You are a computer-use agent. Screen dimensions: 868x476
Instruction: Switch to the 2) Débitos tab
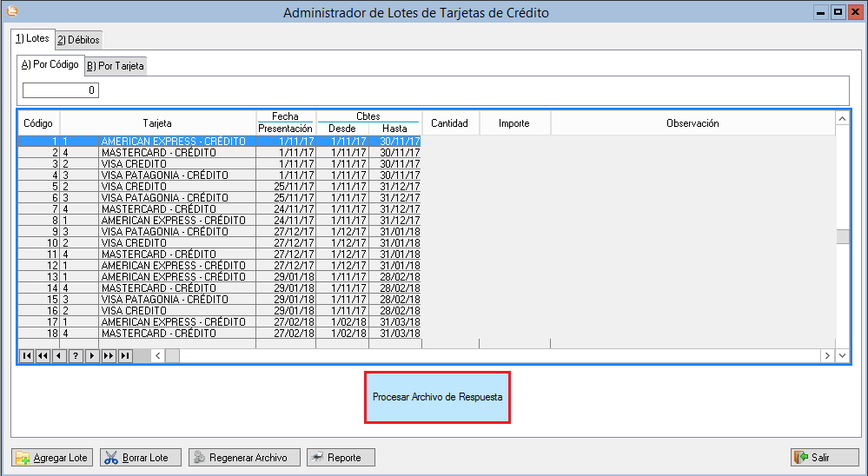pos(78,40)
